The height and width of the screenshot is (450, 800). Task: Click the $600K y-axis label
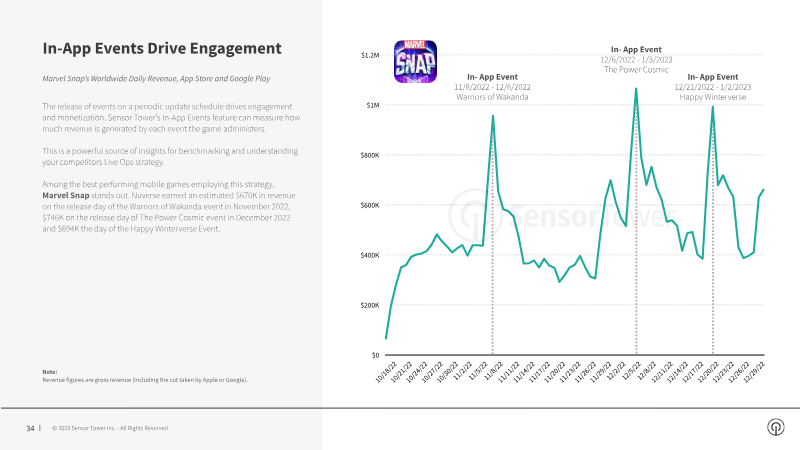tap(370, 205)
